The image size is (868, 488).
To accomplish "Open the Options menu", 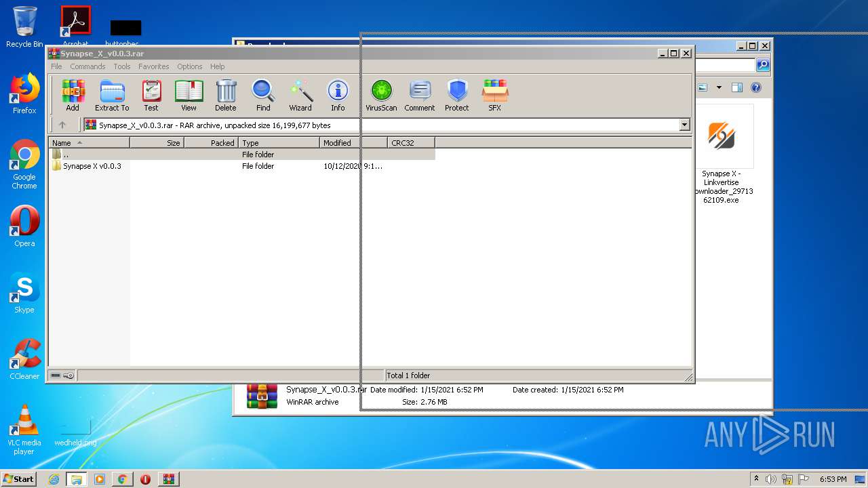I will 190,66.
